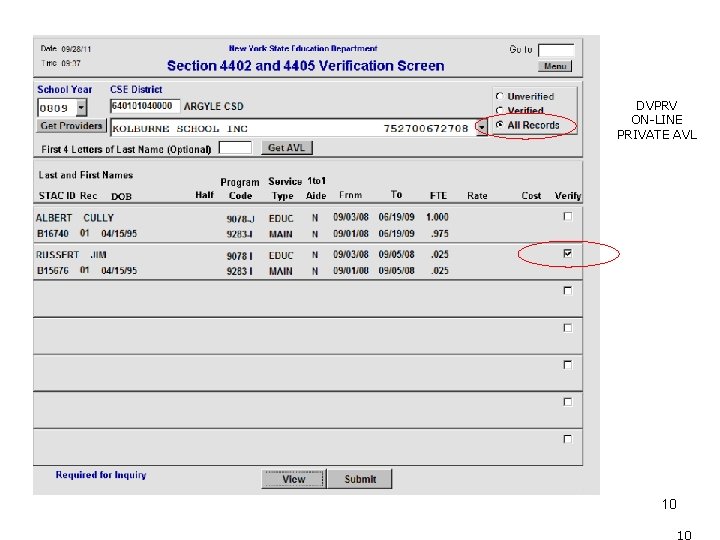Click Section 4402 and 4405 Verification Screen title
The image size is (720, 540).
[x=306, y=66]
